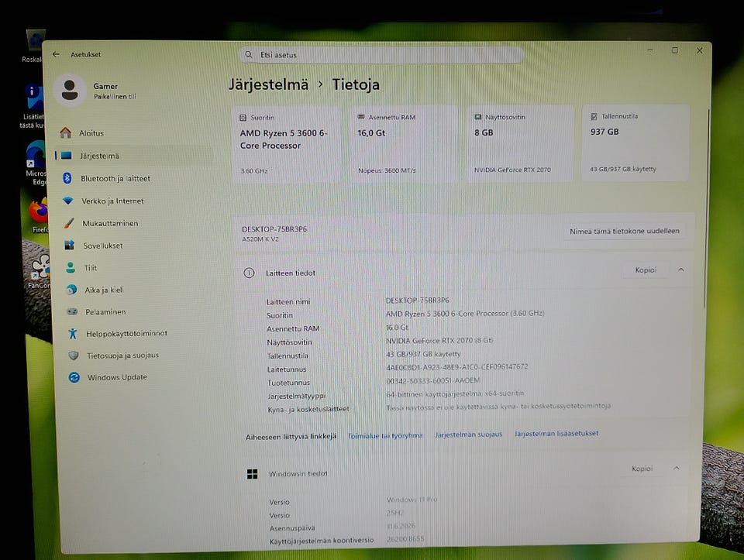Click the device name DESKTOP-75BR3P6 header

274,229
